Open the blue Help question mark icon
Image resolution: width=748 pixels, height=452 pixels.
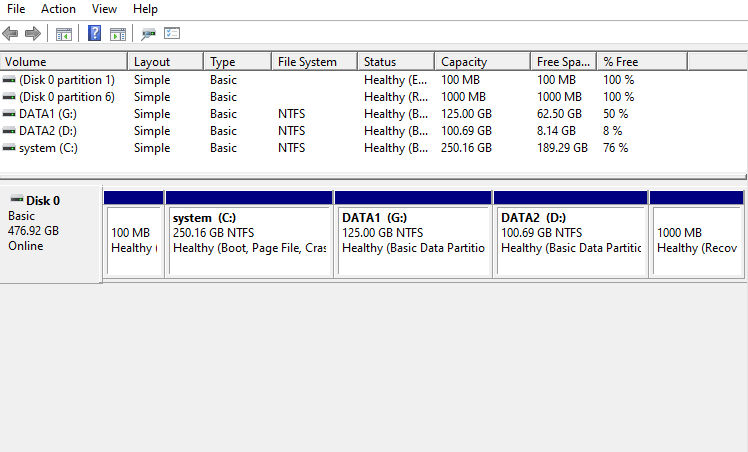[x=94, y=33]
